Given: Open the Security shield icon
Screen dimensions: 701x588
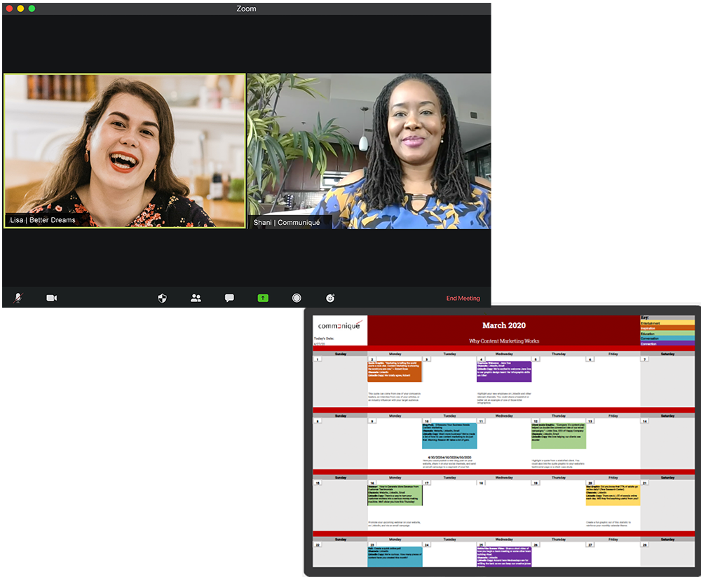Looking at the screenshot, I should point(163,298).
